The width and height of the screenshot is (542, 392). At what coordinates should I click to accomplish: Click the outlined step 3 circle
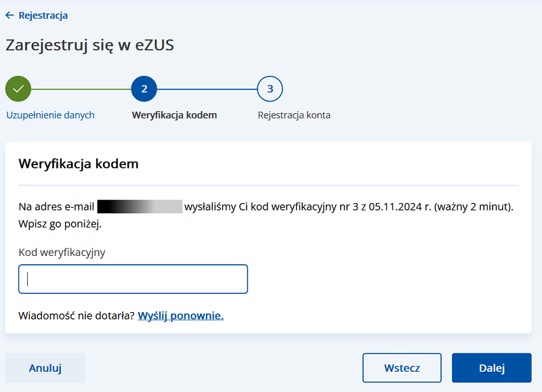pos(270,89)
